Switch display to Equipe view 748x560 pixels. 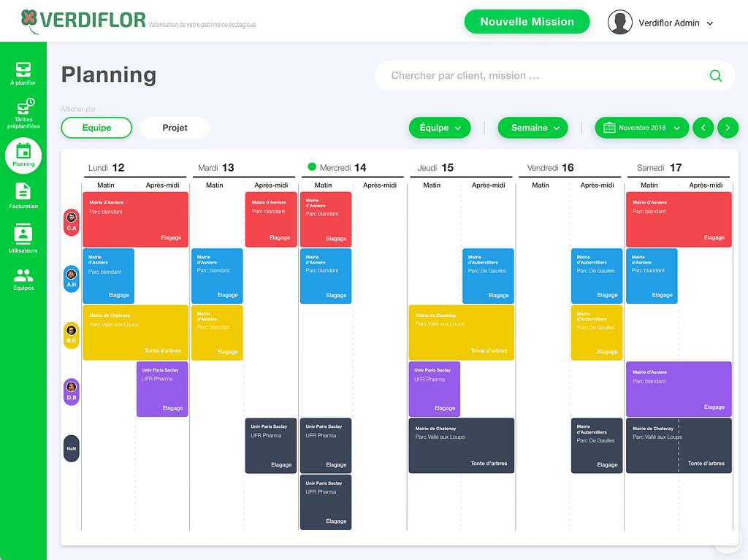pyautogui.click(x=96, y=128)
